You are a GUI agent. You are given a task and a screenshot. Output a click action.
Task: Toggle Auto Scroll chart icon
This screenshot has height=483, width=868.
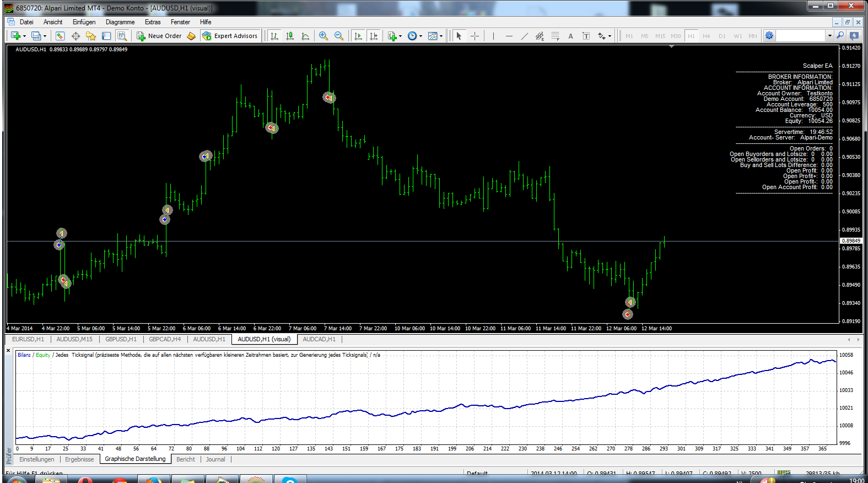(x=358, y=36)
